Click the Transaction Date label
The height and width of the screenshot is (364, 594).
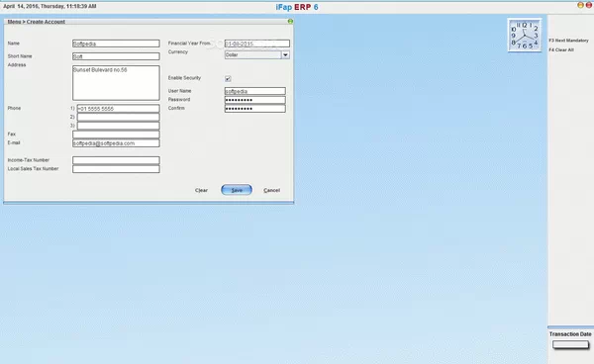pyautogui.click(x=570, y=334)
